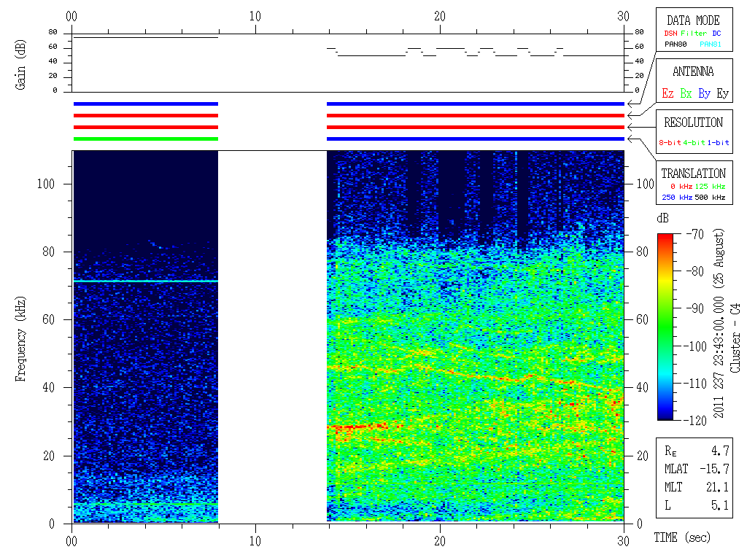Viewport: 747px width, 560px height.
Task: Click the Gain (dB) axis label
Action: click(x=20, y=65)
